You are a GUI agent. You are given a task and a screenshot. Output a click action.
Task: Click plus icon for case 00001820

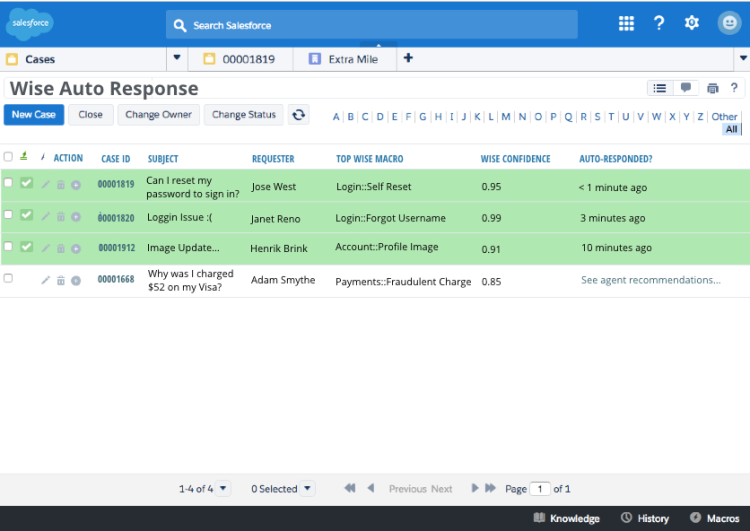(x=76, y=217)
